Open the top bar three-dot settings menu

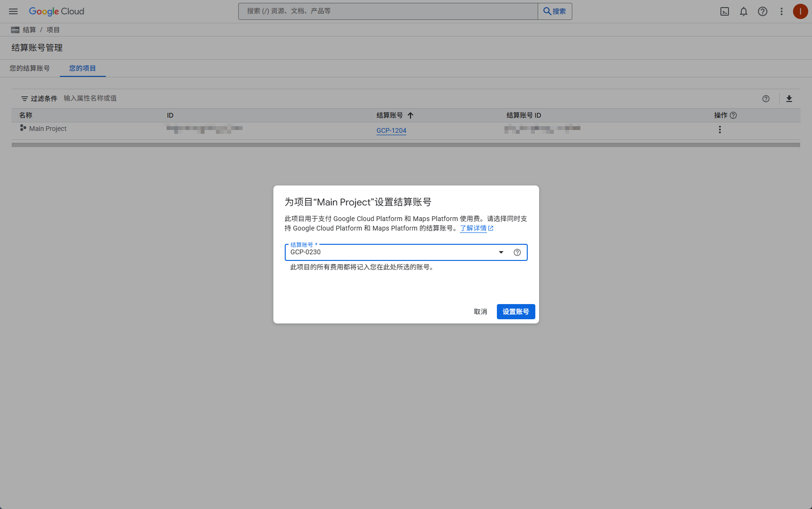tap(781, 11)
